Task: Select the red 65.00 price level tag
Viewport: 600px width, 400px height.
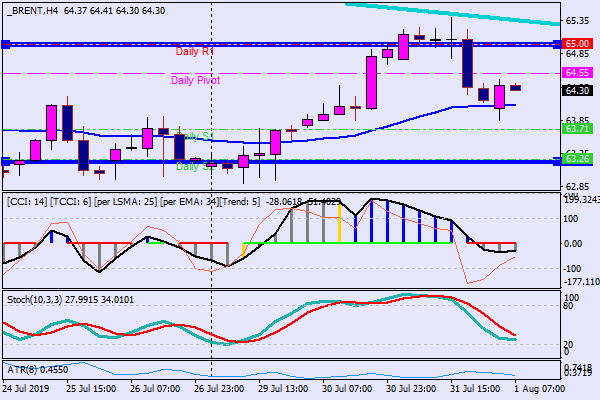Action: coord(577,44)
